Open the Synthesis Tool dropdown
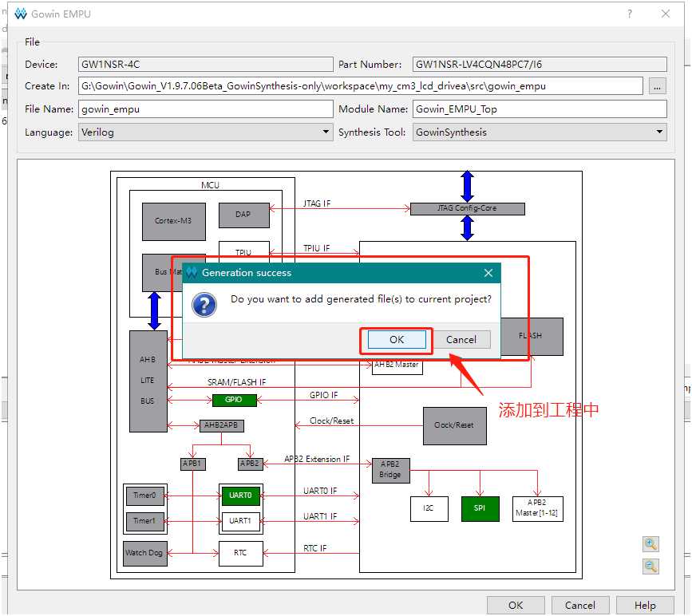Image resolution: width=692 pixels, height=616 pixels. coord(540,132)
